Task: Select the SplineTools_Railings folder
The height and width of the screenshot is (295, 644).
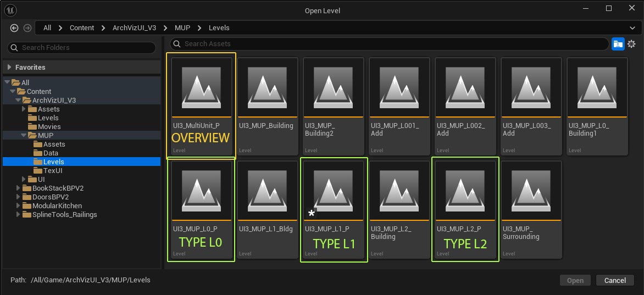Action: [x=81, y=215]
